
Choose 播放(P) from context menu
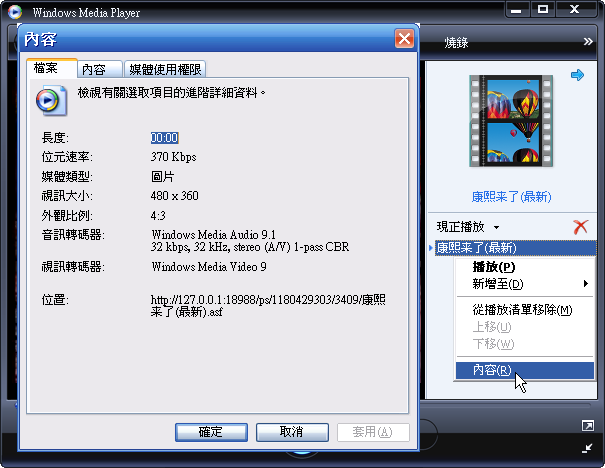coord(524,267)
